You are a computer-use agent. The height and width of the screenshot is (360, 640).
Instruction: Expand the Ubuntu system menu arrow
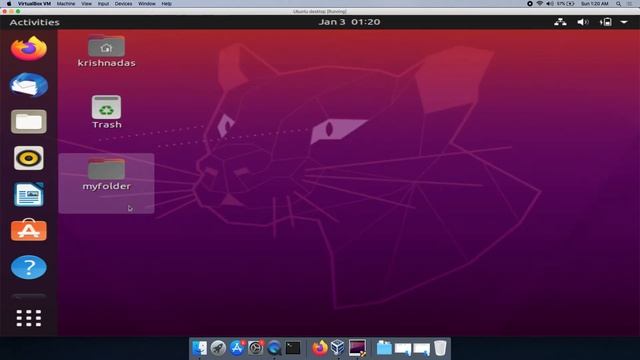coord(624,22)
